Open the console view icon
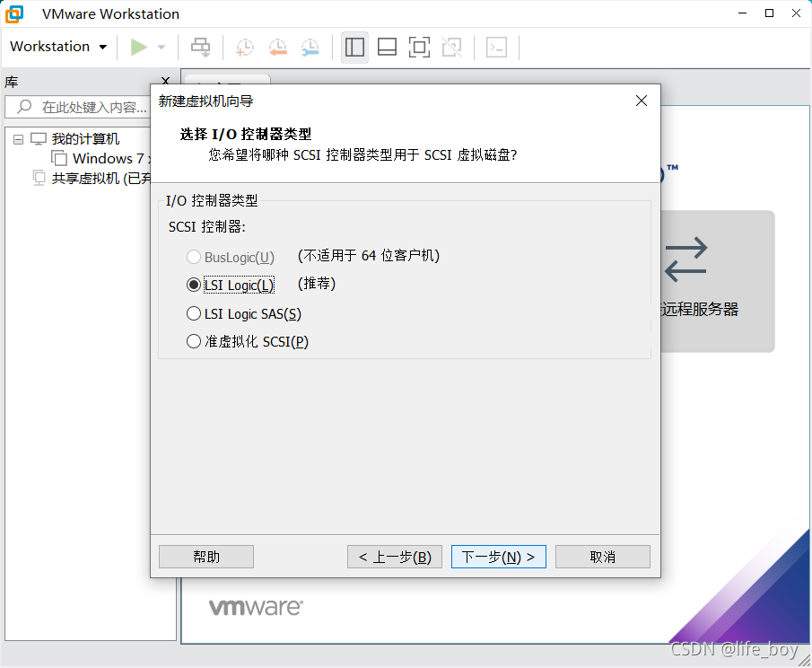Screen dimensions: 812x668 tap(496, 48)
